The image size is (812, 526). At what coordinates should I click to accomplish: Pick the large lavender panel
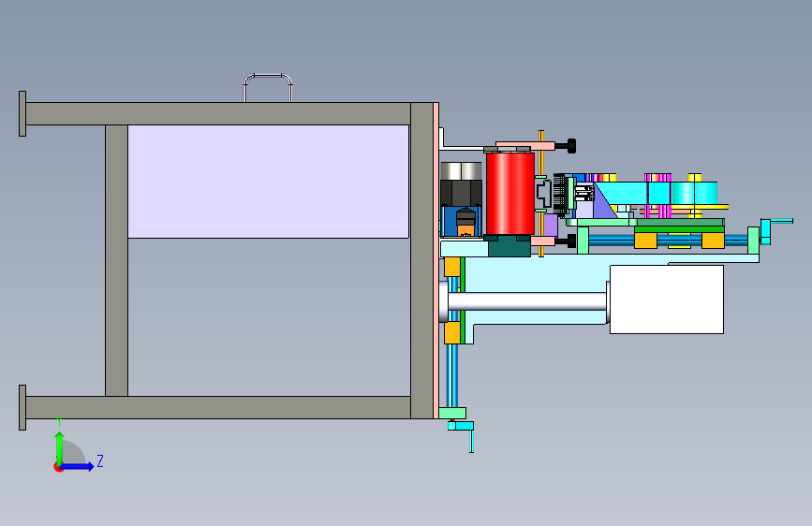(268, 182)
